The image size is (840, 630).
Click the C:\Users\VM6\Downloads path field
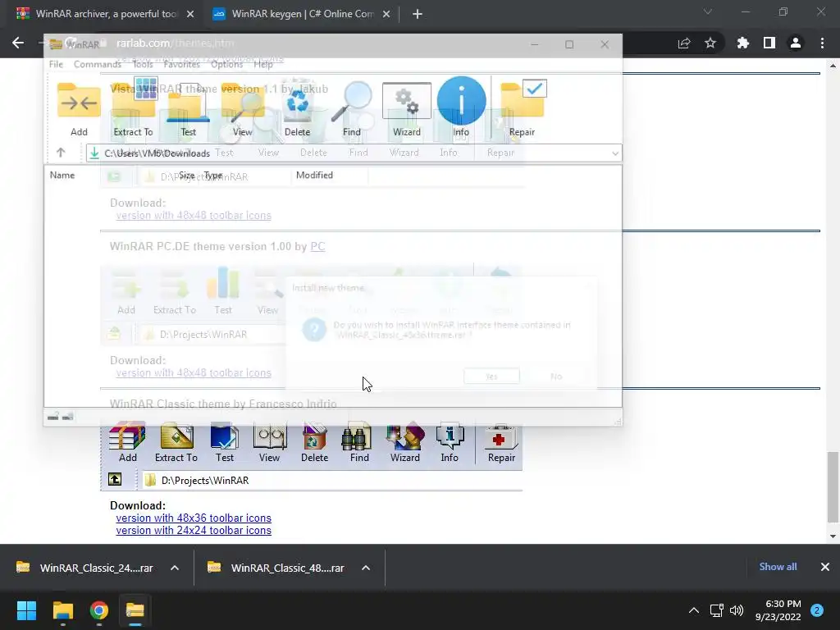tap(354, 153)
